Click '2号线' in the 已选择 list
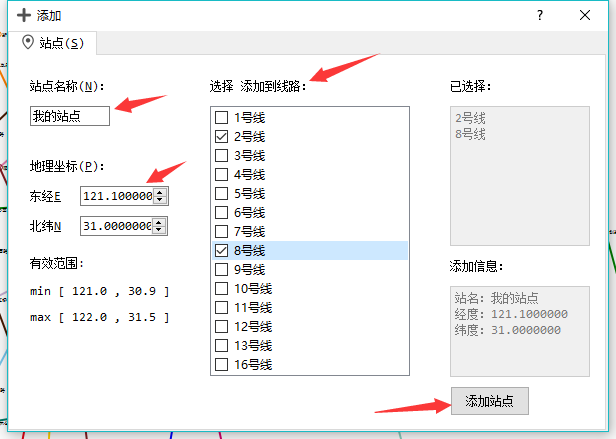 [x=470, y=118]
